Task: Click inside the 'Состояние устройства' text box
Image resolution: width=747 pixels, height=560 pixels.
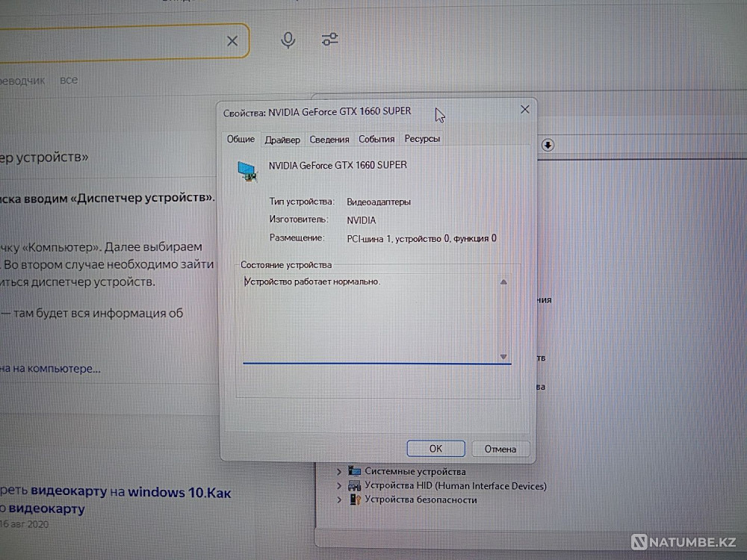Action: coord(376,319)
